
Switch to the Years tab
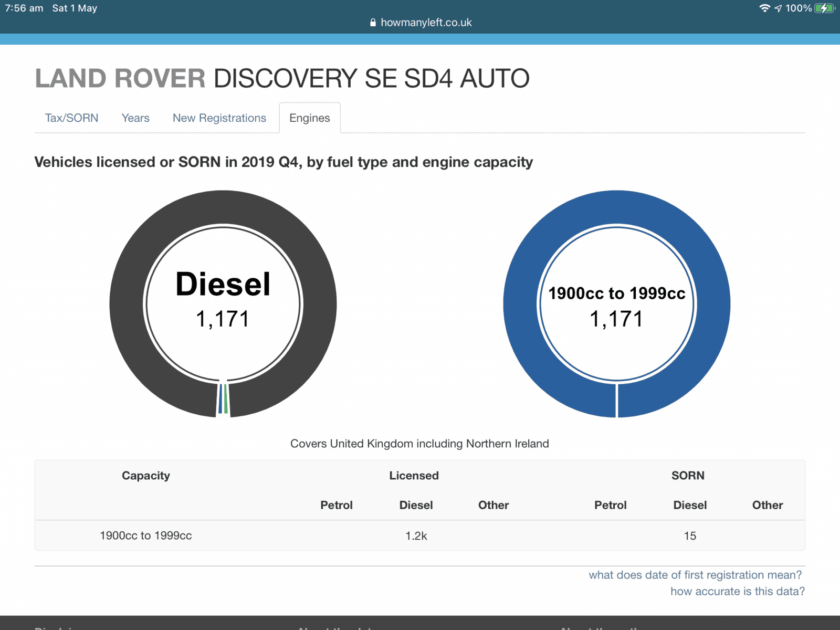(135, 118)
